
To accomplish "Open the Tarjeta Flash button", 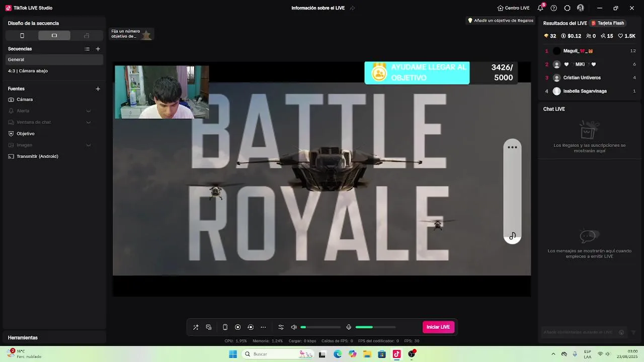I will [608, 23].
